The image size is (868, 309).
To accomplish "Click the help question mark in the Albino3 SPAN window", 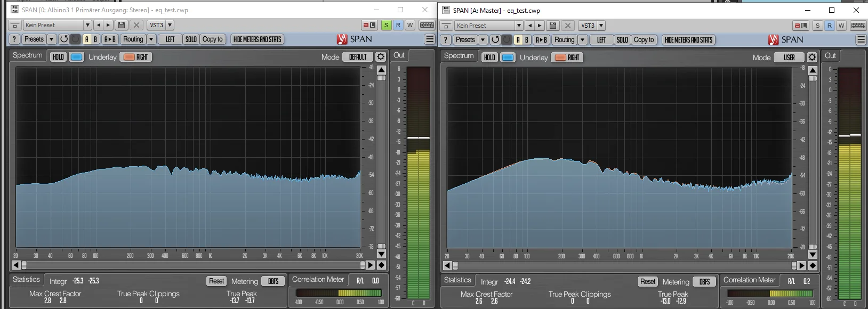I will pyautogui.click(x=14, y=39).
